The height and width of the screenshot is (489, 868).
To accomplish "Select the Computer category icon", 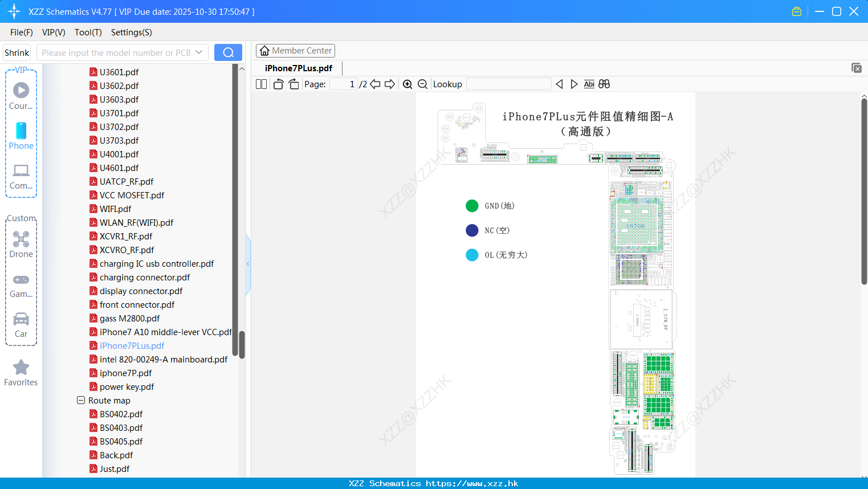I will 21,177.
